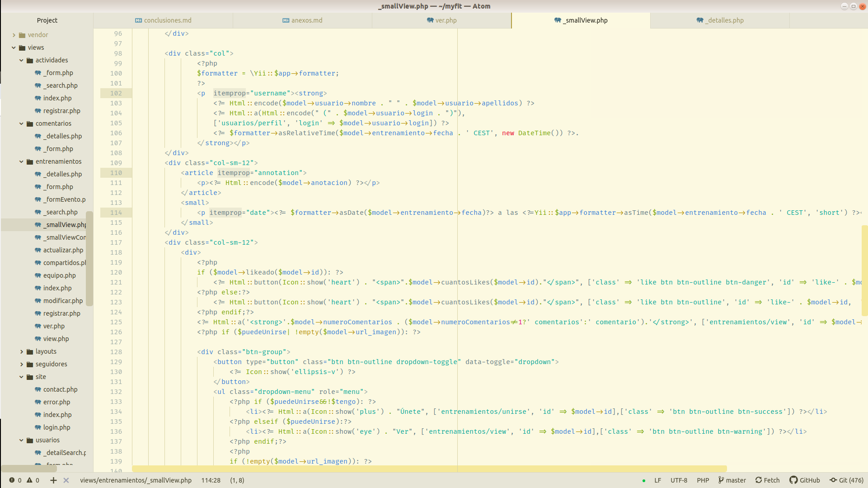Click the PHP icon on ver.php tab
Image resolution: width=868 pixels, height=488 pixels.
coord(430,20)
